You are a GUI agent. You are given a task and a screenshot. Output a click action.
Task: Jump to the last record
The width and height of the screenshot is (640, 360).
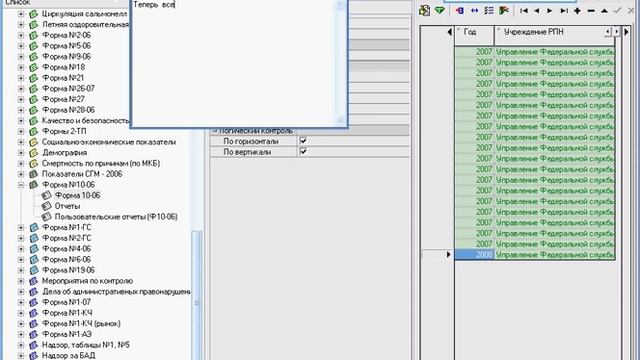click(564, 11)
